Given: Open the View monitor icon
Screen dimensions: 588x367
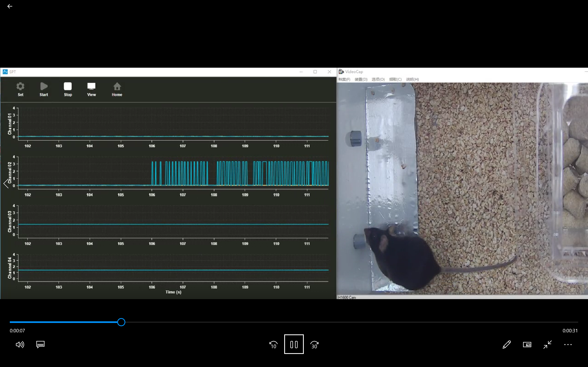Looking at the screenshot, I should [91, 89].
